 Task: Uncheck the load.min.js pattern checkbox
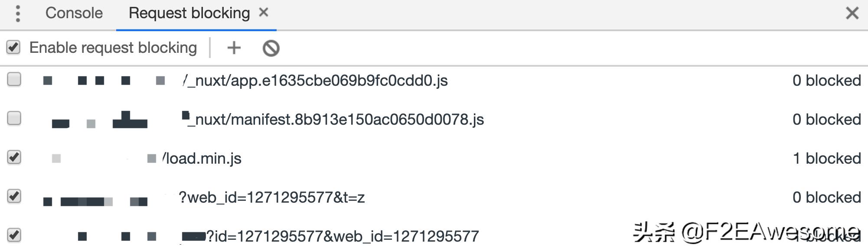click(14, 157)
